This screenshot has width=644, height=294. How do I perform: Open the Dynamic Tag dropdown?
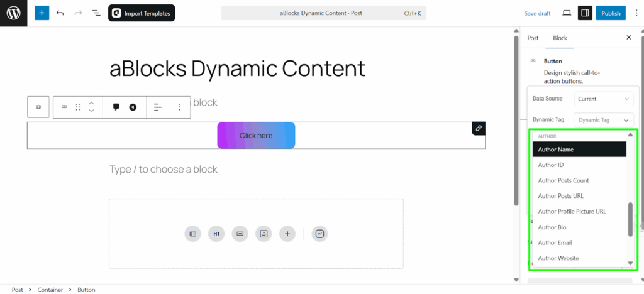pyautogui.click(x=603, y=121)
